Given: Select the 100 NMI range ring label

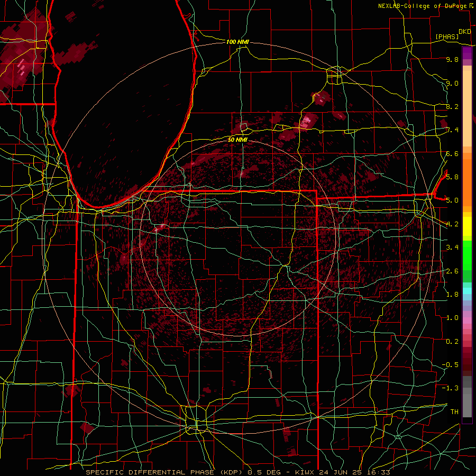Looking at the screenshot, I should pyautogui.click(x=237, y=42).
